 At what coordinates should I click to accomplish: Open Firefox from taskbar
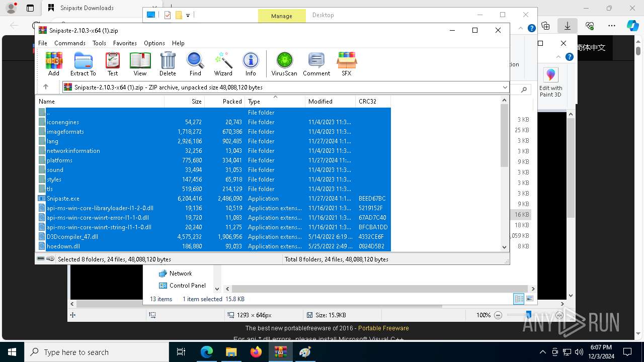pyautogui.click(x=256, y=352)
